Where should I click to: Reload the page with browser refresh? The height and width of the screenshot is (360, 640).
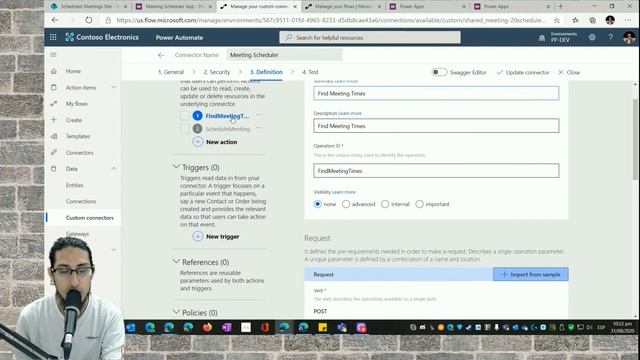[89, 20]
